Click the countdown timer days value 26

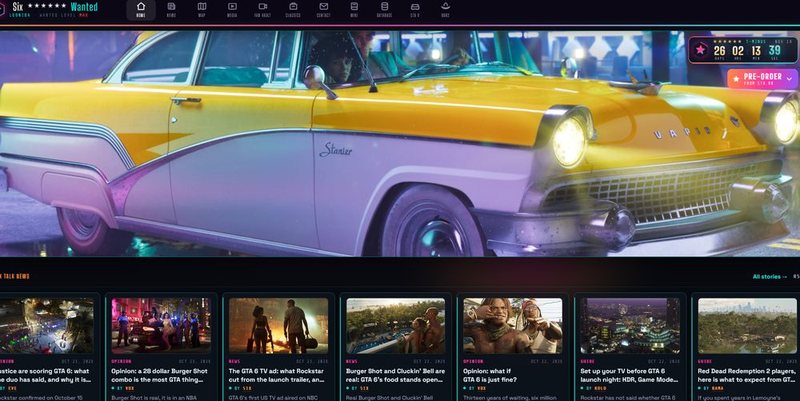719,51
